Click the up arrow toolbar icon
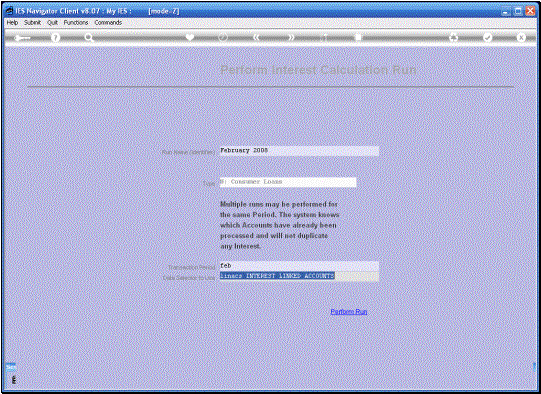 point(324,37)
